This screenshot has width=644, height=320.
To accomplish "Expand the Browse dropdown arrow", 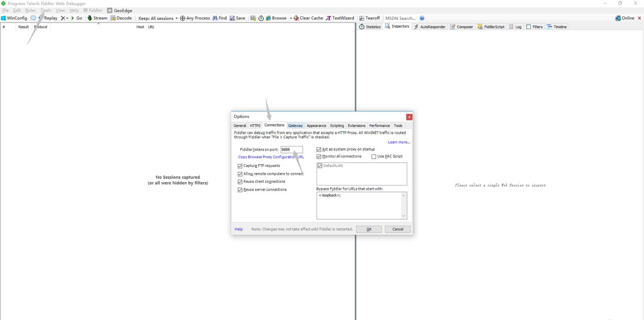I will (291, 18).
